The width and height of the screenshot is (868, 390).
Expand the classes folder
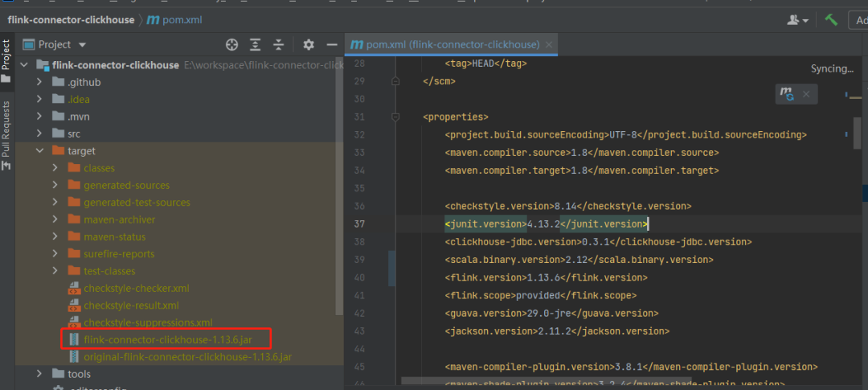[x=55, y=168]
